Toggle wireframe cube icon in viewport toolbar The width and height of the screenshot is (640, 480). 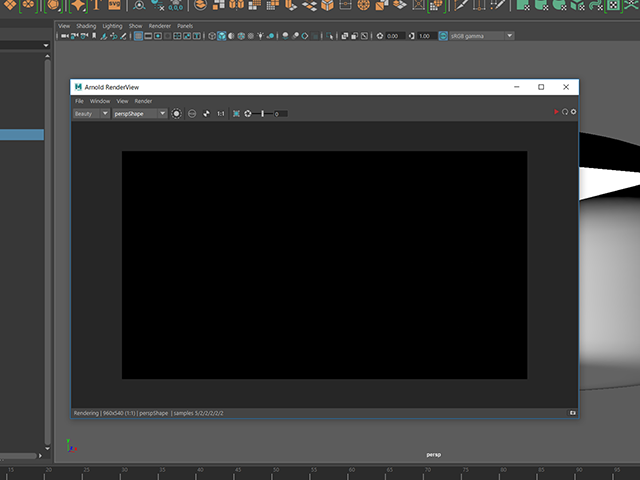tap(212, 36)
